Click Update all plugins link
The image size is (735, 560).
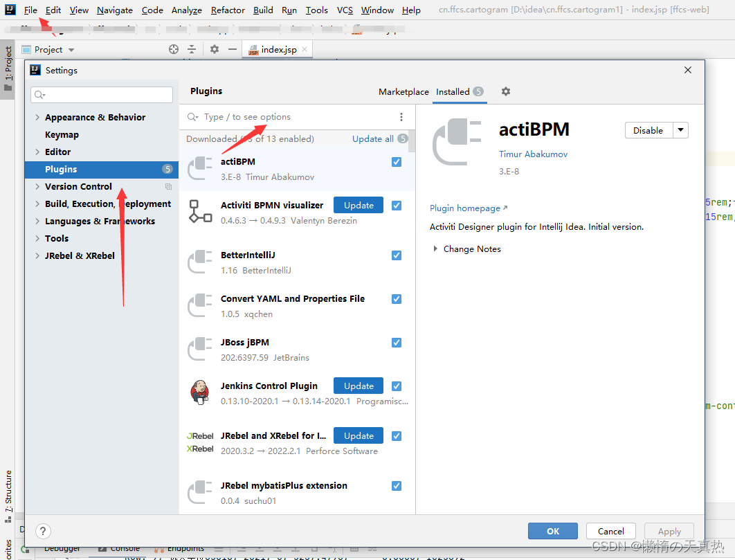coord(373,139)
